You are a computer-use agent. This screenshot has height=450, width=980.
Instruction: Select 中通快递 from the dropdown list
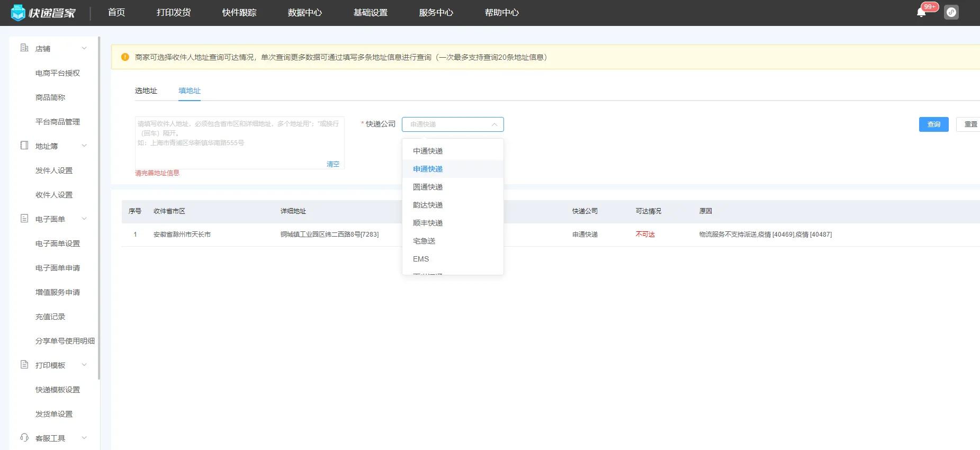point(453,151)
